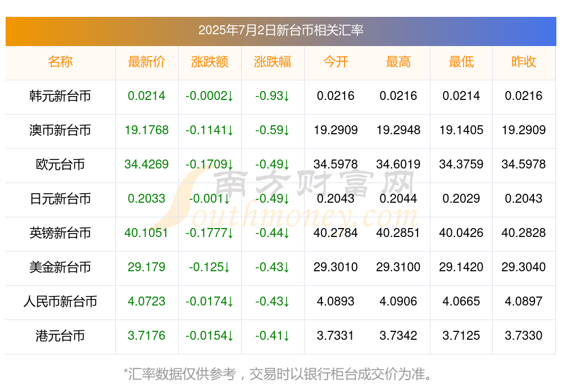Click the 涨跌额 column header

[x=210, y=62]
